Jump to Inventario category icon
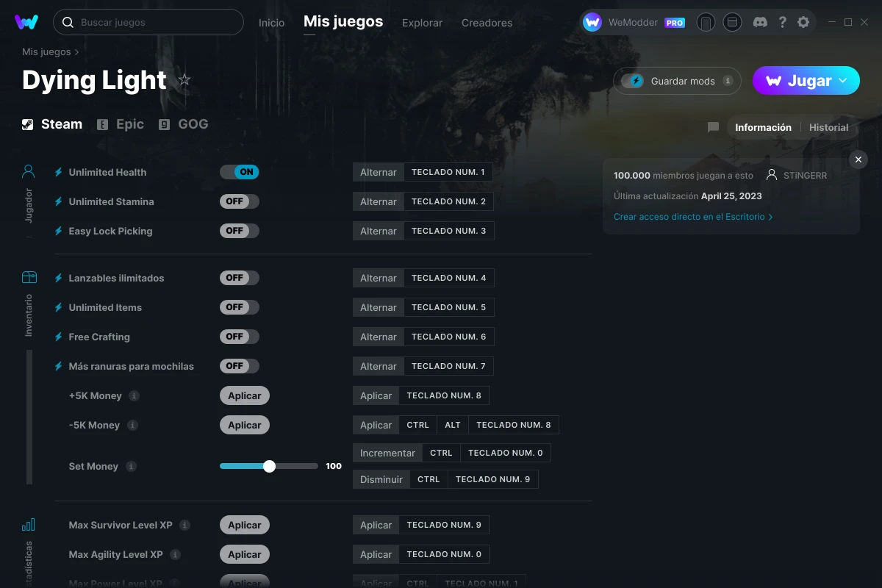 pos(29,277)
